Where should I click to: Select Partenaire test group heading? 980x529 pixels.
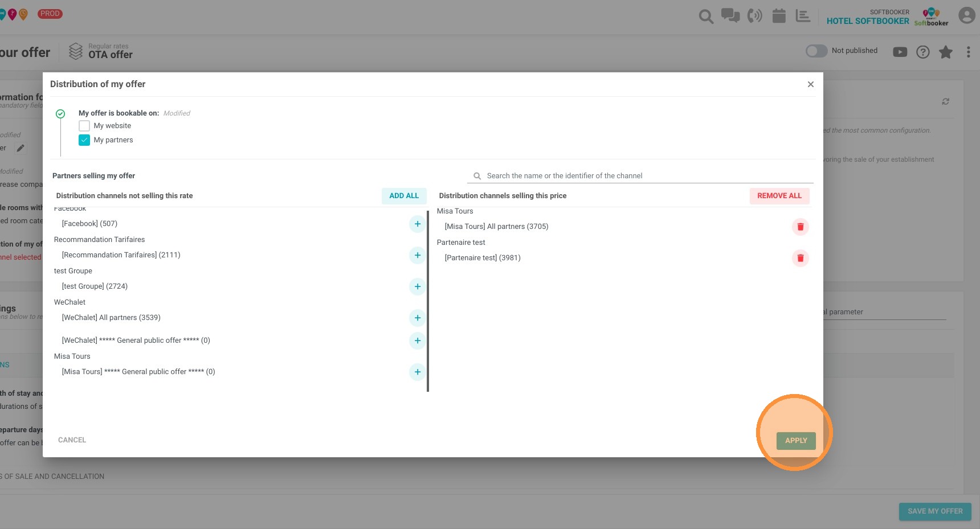(x=461, y=243)
